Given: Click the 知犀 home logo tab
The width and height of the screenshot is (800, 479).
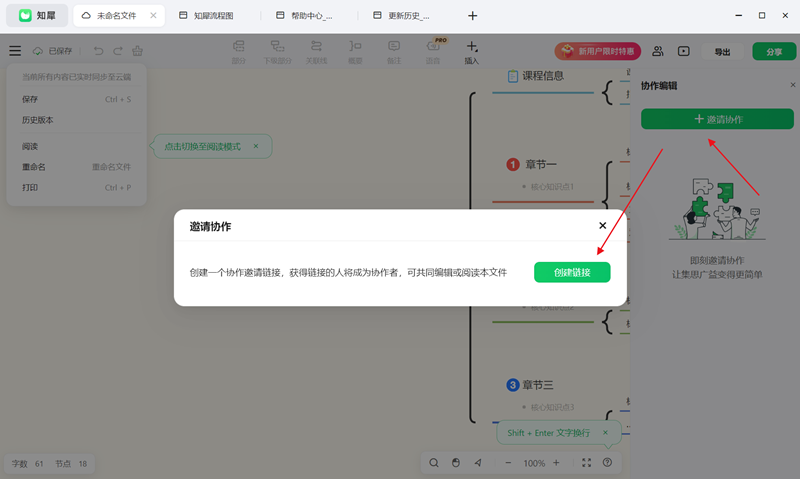Looking at the screenshot, I should pos(37,16).
